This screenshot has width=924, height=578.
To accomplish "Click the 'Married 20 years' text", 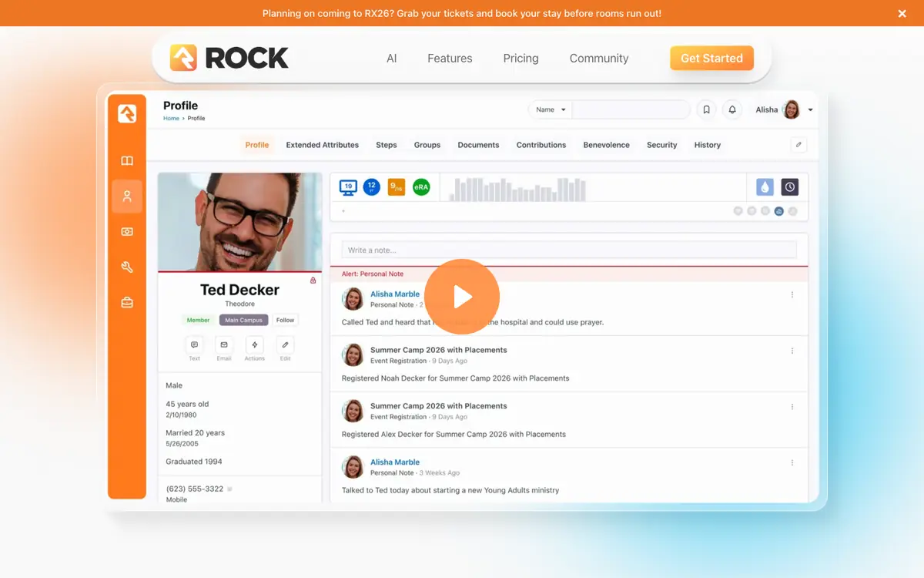I will [196, 433].
